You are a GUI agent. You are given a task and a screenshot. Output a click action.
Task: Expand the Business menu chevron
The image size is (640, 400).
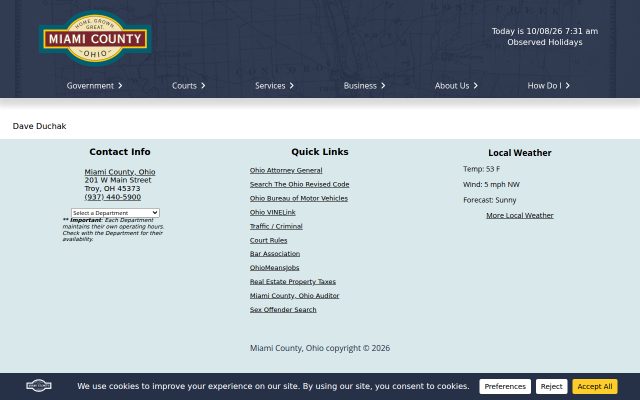point(383,86)
